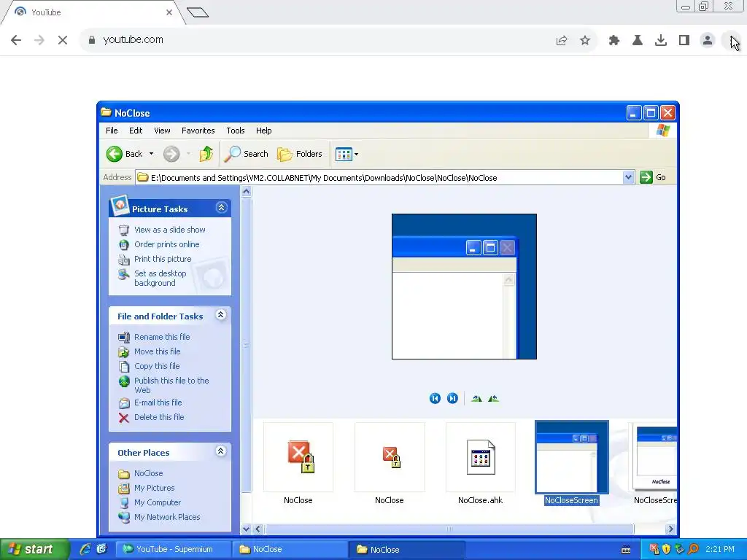Show next image in filmstrip
747x560 pixels.
click(x=452, y=398)
